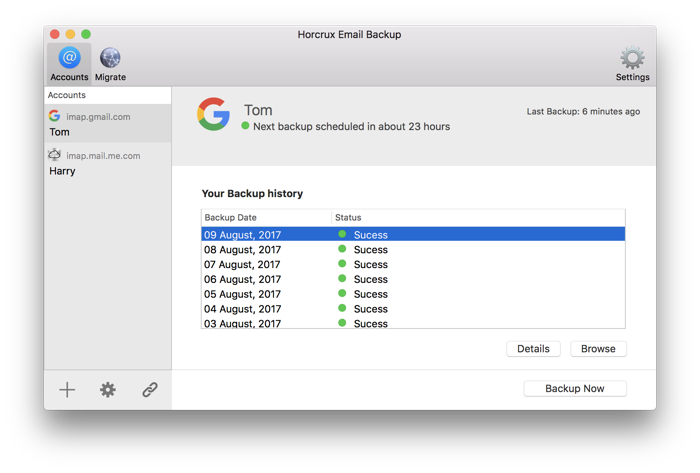Select the Harry mail.me.com account
The image size is (700, 473).
click(108, 162)
